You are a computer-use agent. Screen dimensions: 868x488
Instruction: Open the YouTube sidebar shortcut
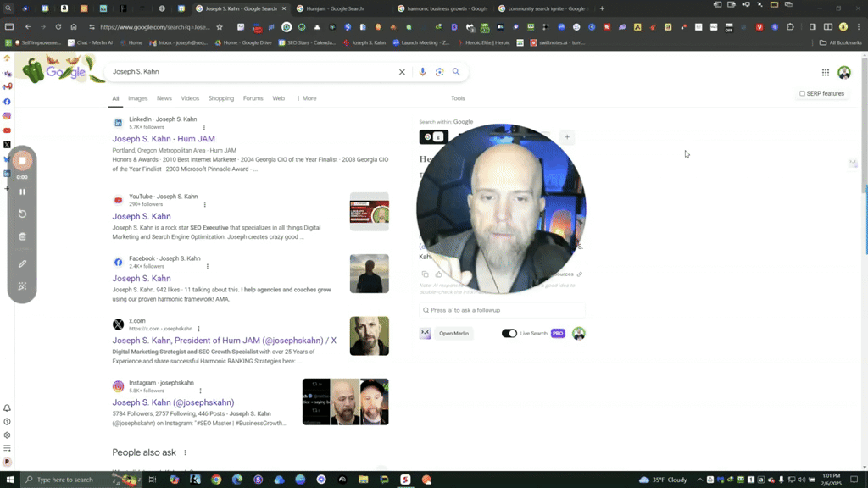pyautogui.click(x=7, y=130)
